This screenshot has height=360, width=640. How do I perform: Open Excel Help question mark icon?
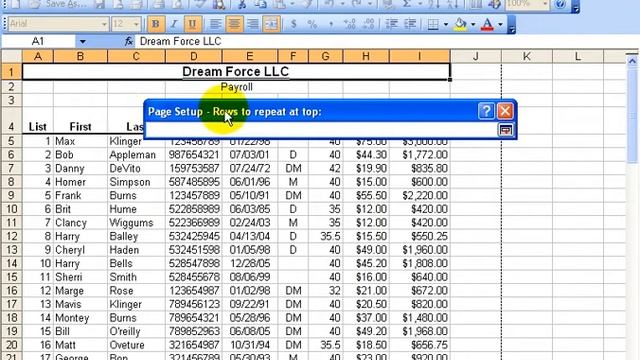560,4
